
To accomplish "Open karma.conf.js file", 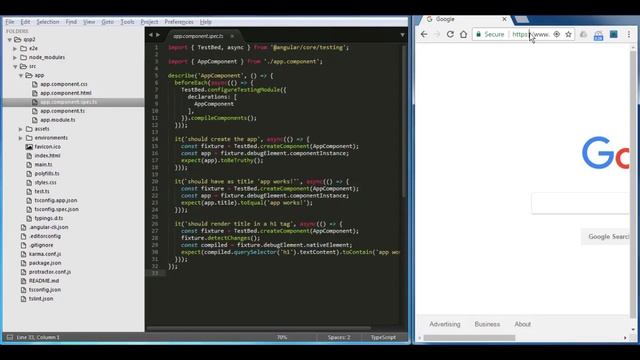I will pyautogui.click(x=45, y=254).
